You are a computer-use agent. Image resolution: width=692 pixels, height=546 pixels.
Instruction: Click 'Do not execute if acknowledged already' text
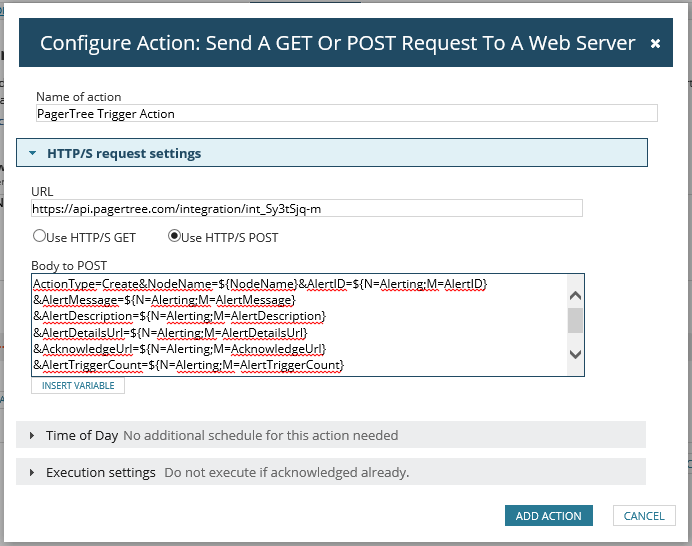click(287, 472)
